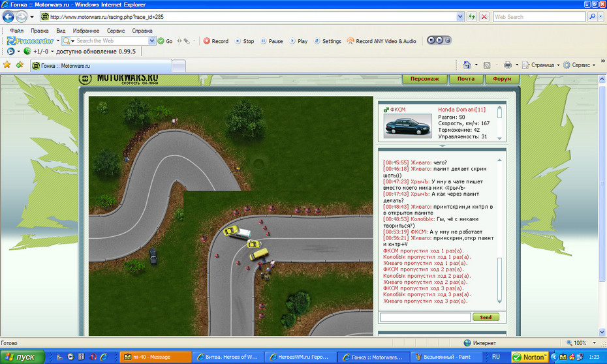Click the пуск Start button
The image size is (607, 364).
(x=22, y=357)
